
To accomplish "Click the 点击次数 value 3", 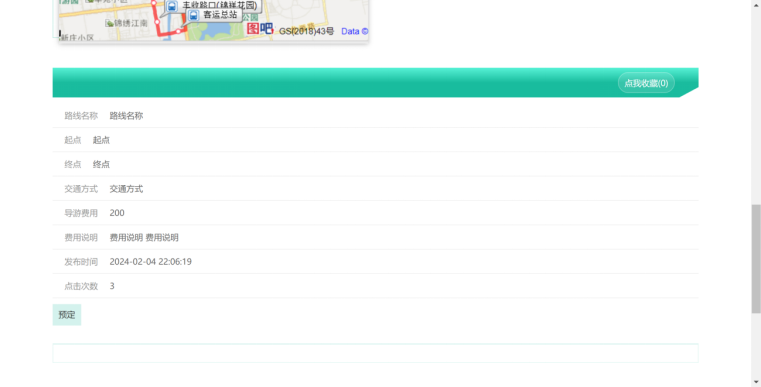I will pyautogui.click(x=112, y=286).
